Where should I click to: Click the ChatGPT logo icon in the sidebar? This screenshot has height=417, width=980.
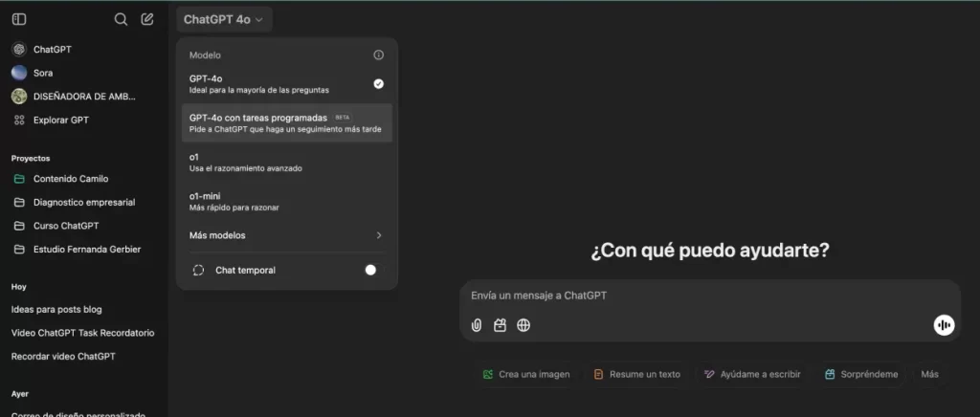(x=19, y=50)
